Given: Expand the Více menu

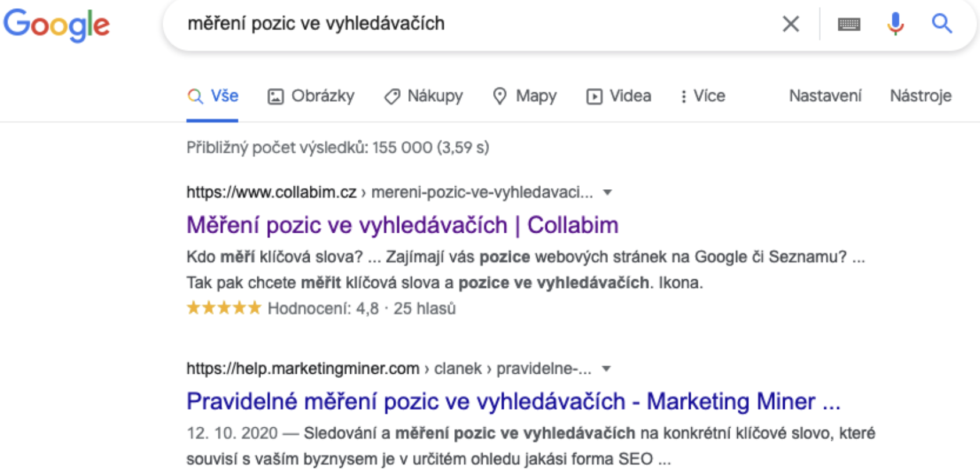Looking at the screenshot, I should click(703, 96).
